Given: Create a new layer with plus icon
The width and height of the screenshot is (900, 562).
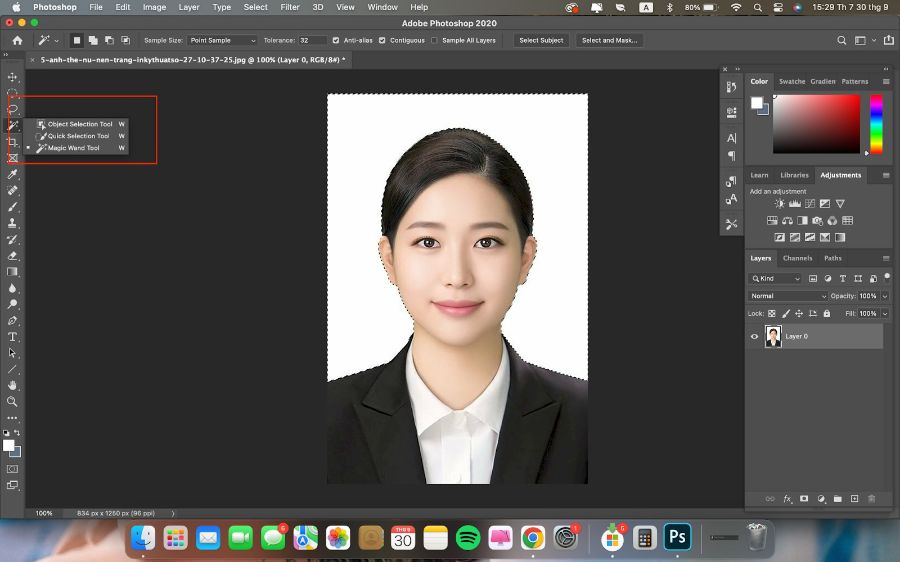Looking at the screenshot, I should pos(855,499).
